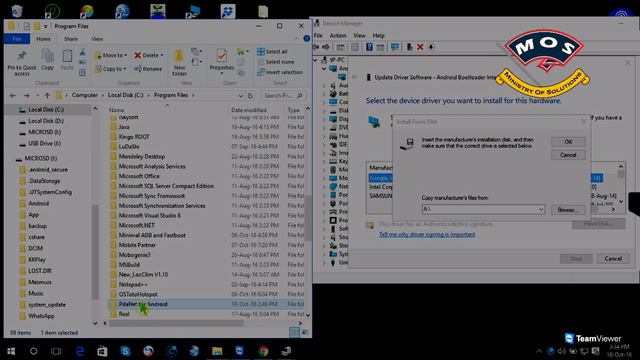The height and width of the screenshot is (360, 640).
Task: Click Cancel in Update Driver Software wizard
Action: pyautogui.click(x=613, y=259)
